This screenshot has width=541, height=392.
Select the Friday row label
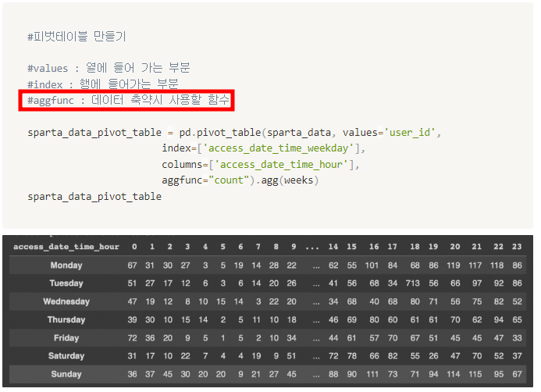(x=66, y=338)
